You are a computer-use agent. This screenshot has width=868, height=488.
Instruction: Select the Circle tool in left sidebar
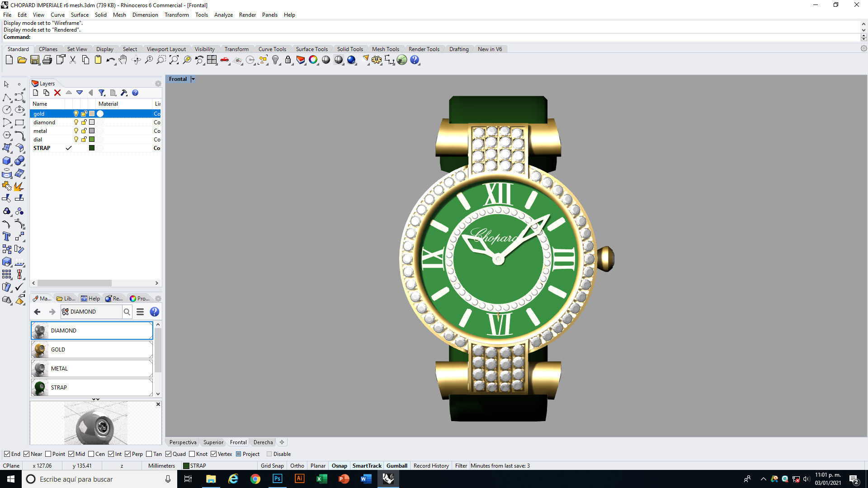click(7, 110)
